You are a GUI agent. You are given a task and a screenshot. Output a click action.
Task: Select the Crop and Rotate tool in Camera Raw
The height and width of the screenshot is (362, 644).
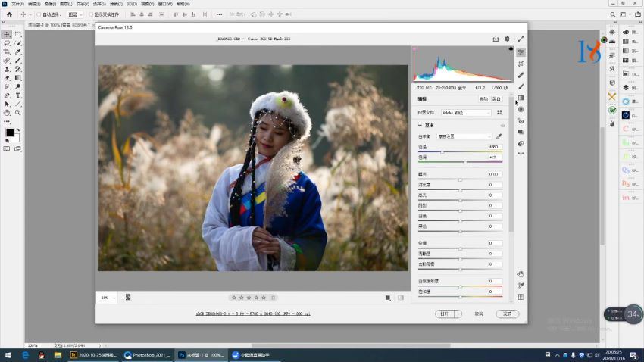click(521, 64)
